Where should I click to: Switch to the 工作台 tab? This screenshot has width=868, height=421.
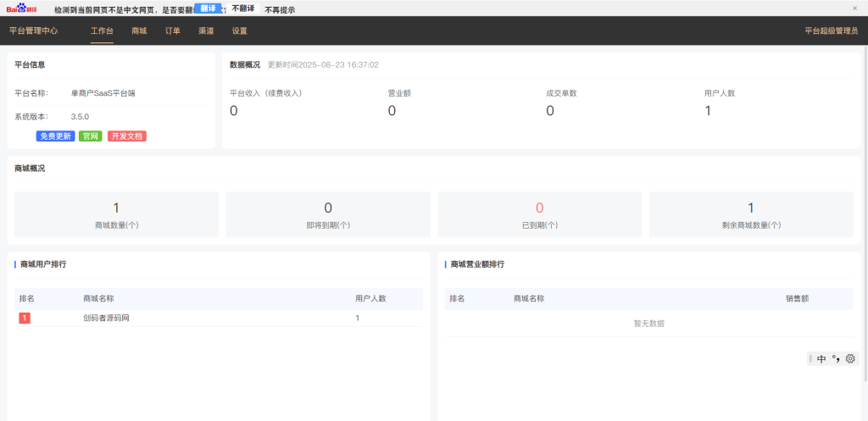(102, 30)
